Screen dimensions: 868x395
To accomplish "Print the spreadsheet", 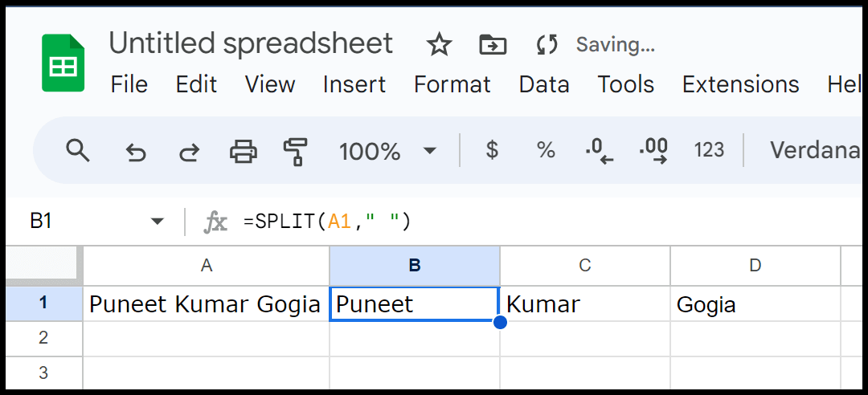I will point(244,150).
